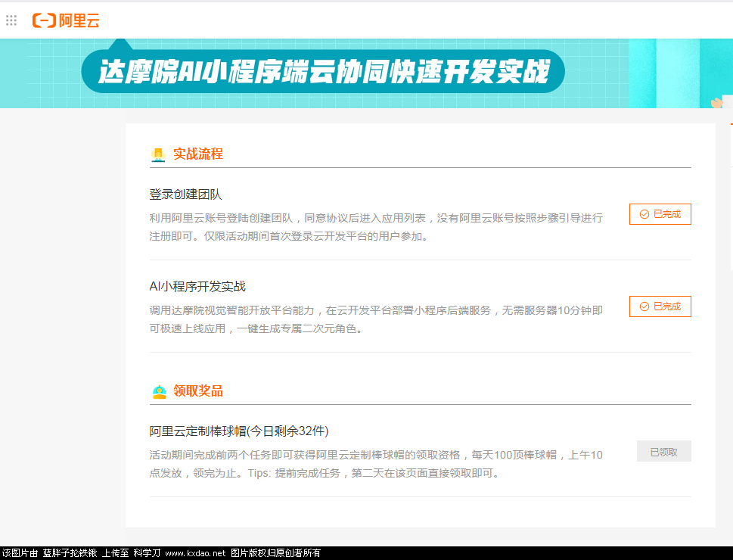Click 已完成 button for AI小程序开发实战
The width and height of the screenshot is (733, 560).
(660, 306)
